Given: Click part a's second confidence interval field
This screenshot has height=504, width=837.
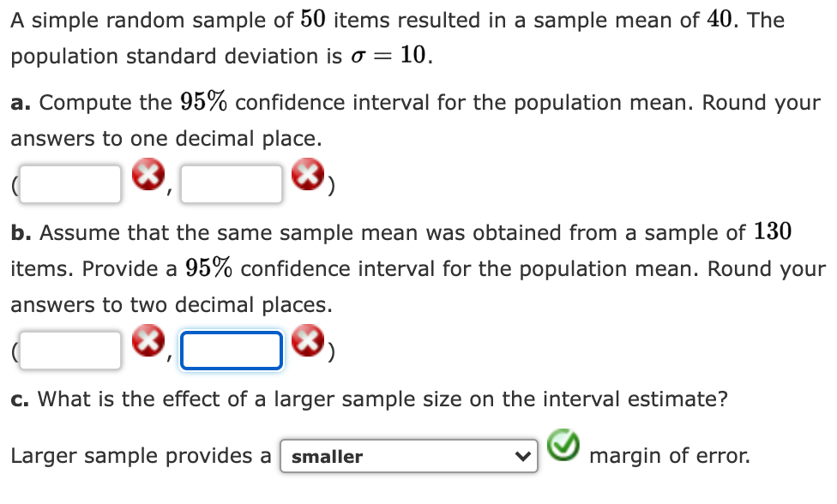Looking at the screenshot, I should pyautogui.click(x=230, y=182).
